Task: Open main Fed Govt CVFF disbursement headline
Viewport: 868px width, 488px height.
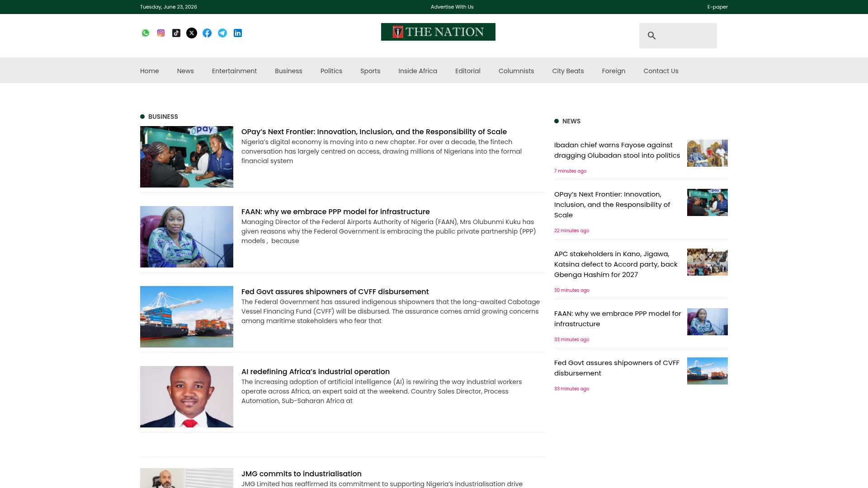Action: coord(335,291)
